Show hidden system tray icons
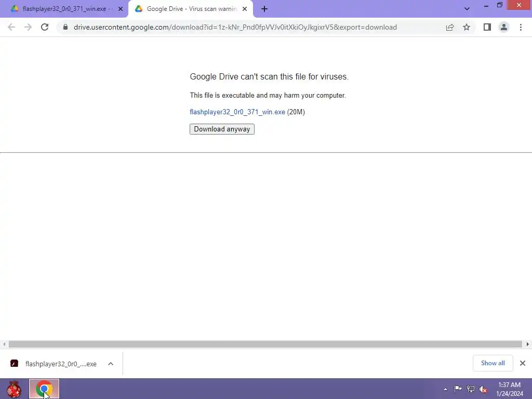 (x=445, y=389)
